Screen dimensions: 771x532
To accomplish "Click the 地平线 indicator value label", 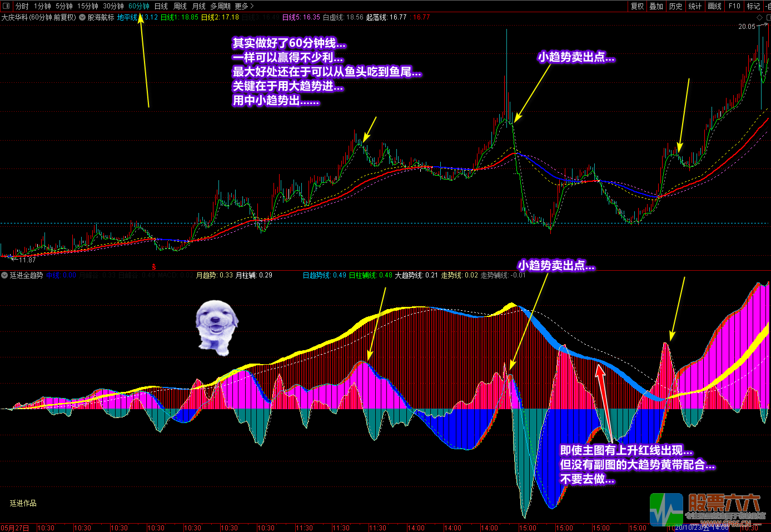I will click(137, 17).
